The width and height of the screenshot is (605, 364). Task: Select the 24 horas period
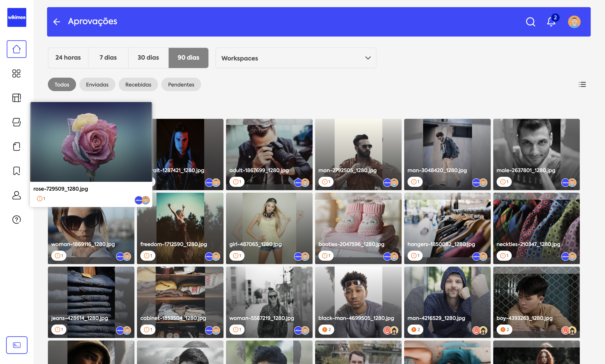coord(68,58)
